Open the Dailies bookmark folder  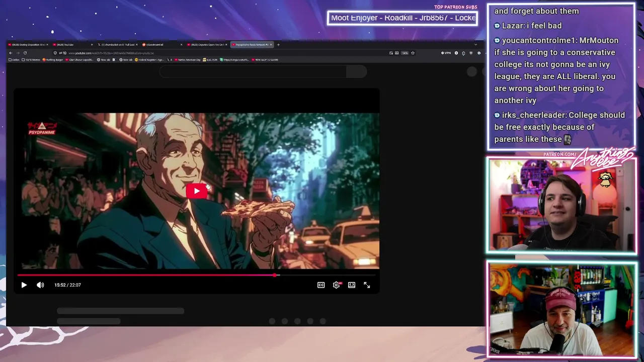14,60
